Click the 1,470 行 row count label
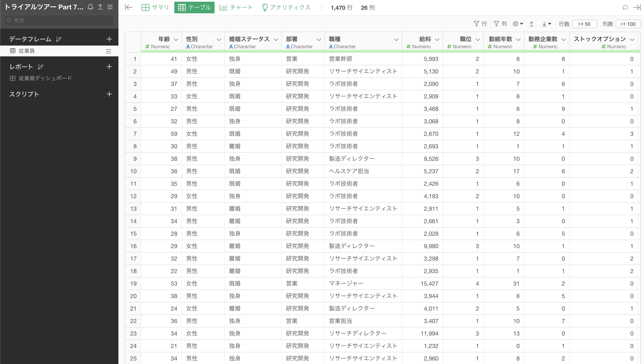Image resolution: width=644 pixels, height=364 pixels. click(342, 8)
